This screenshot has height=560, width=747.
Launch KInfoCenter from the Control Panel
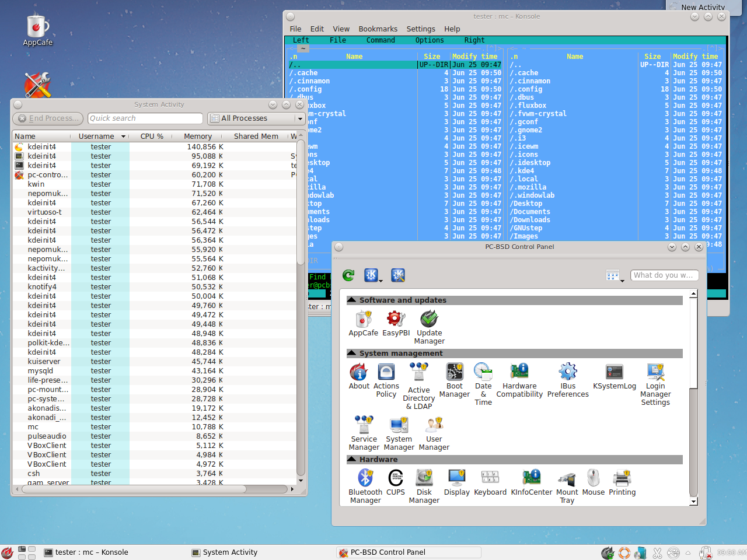(532, 482)
